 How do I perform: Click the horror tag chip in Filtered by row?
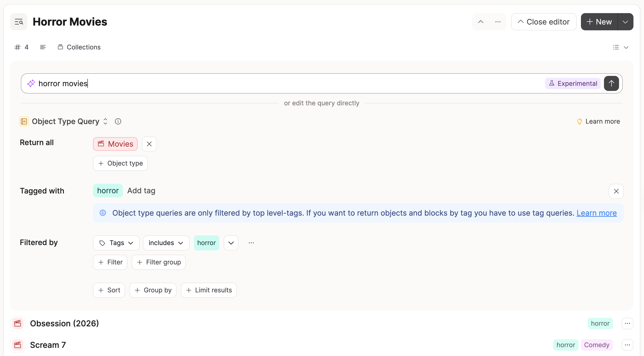(206, 243)
